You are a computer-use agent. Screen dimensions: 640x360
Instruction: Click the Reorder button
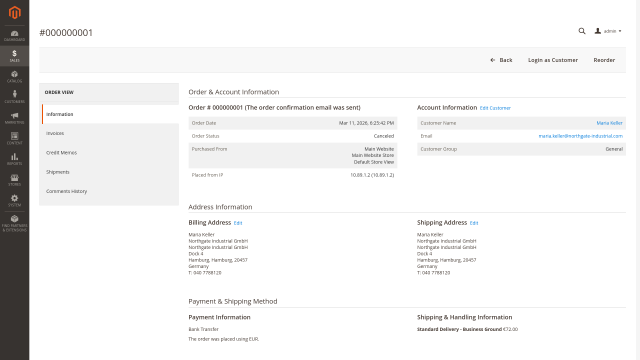tap(604, 60)
